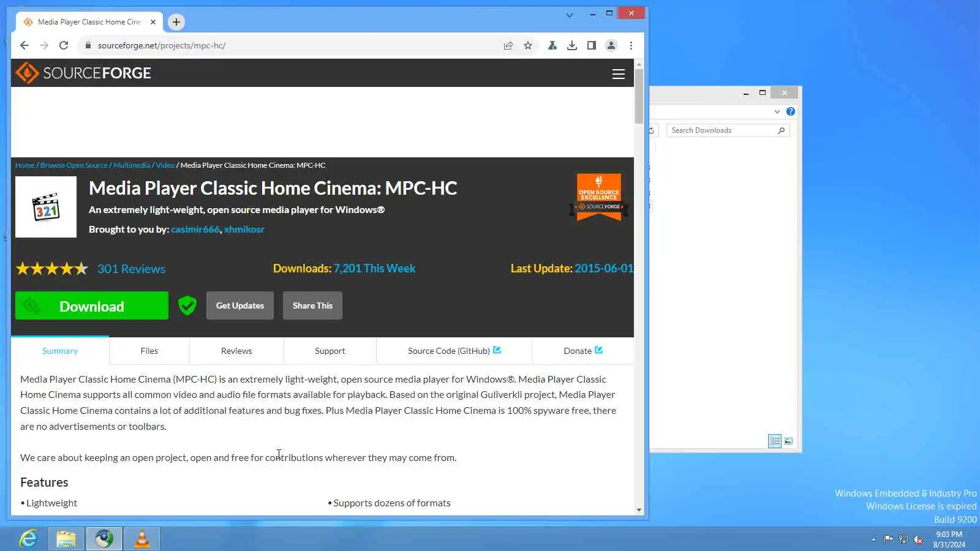980x551 pixels.
Task: Open Chrome's three-dot menu
Action: coord(631,45)
